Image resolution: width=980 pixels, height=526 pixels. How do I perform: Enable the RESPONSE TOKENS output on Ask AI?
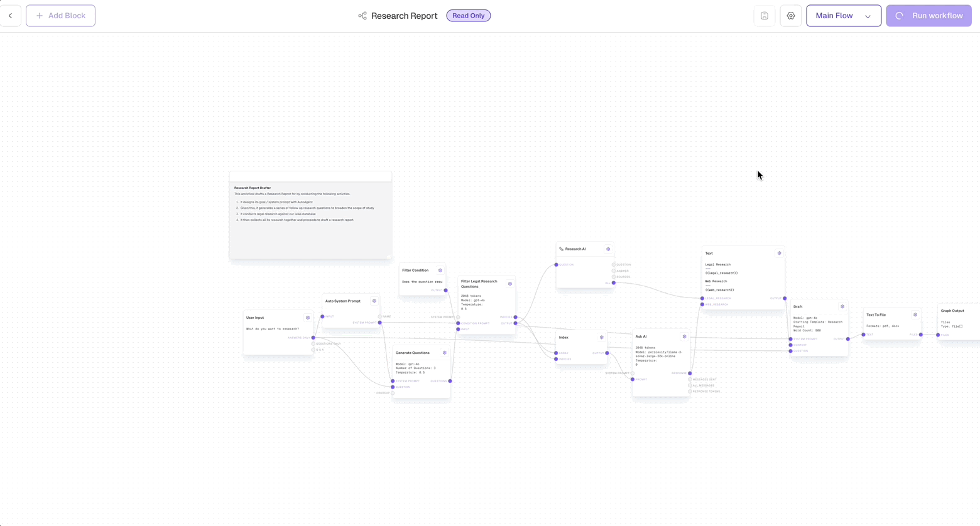tap(690, 391)
